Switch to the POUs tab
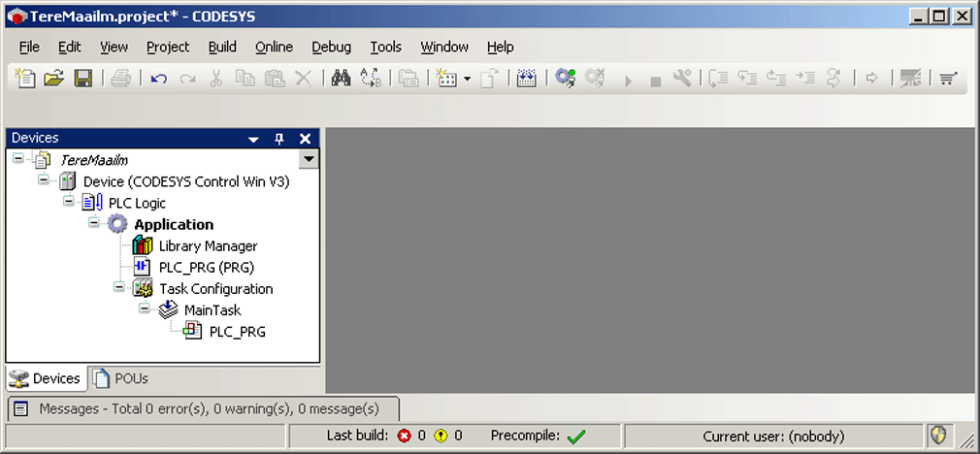 pos(122,378)
